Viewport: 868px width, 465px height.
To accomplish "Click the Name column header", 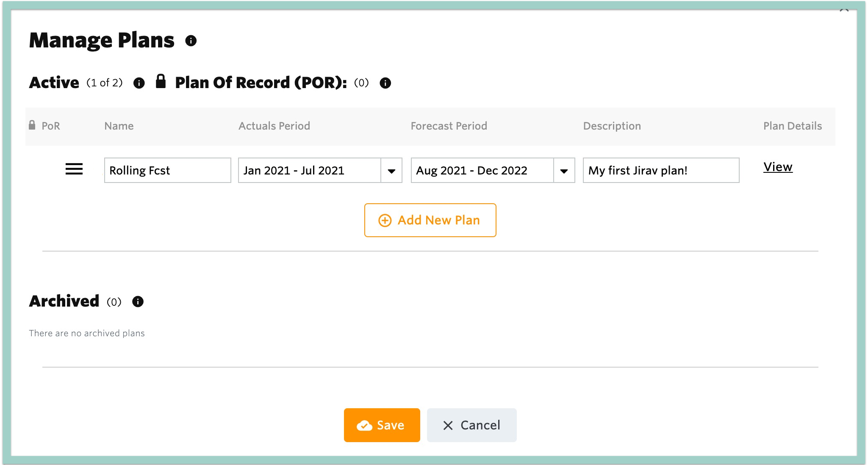I will pyautogui.click(x=119, y=126).
